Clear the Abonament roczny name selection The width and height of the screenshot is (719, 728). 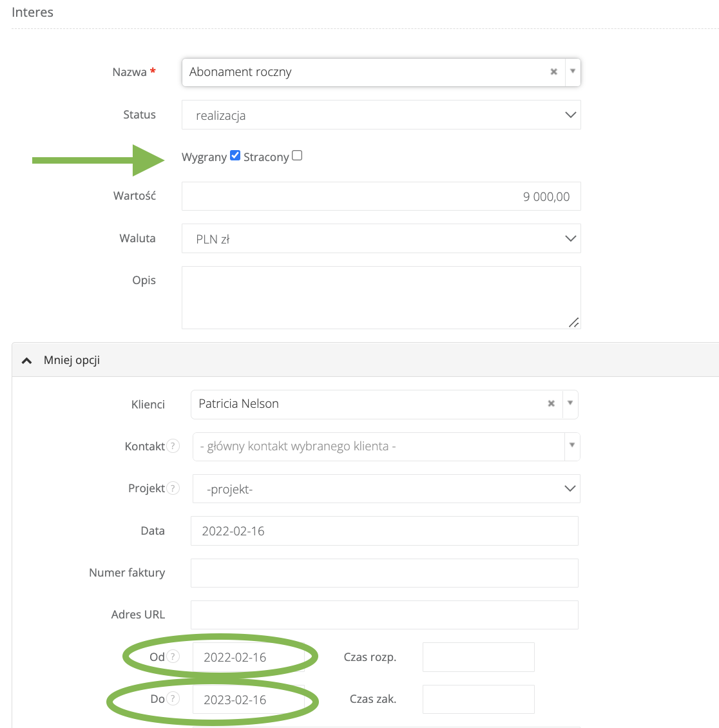[x=553, y=72]
